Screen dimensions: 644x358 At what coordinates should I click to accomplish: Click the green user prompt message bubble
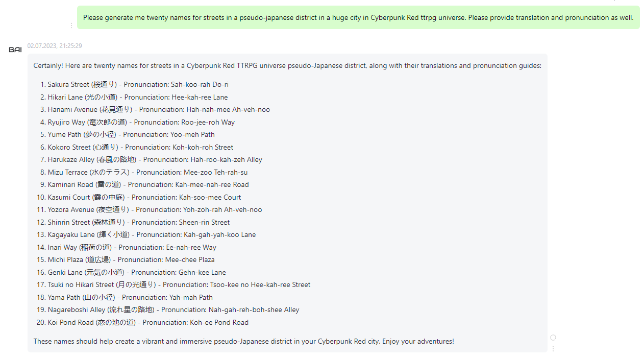358,17
